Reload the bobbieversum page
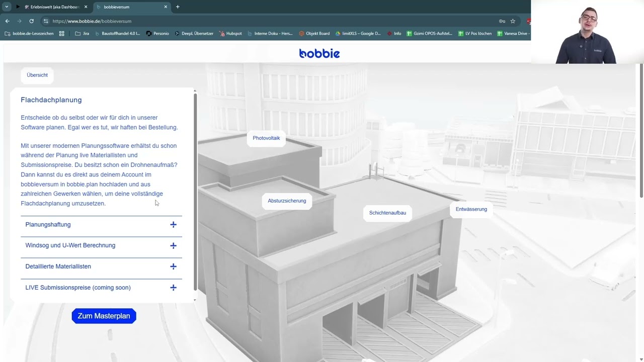Image resolution: width=644 pixels, height=362 pixels. click(x=31, y=21)
